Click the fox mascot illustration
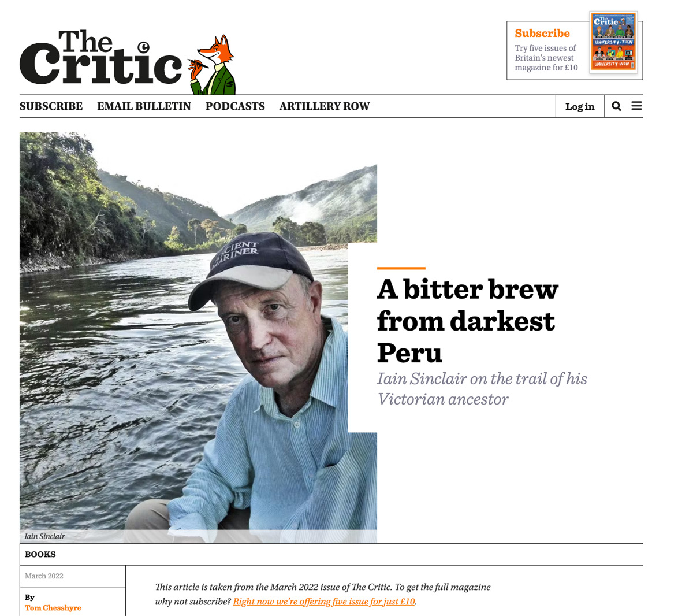 [212, 64]
